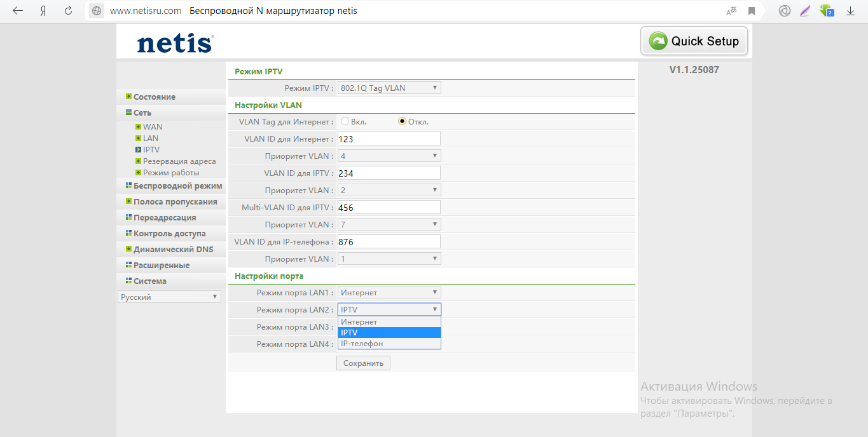This screenshot has width=868, height=437.
Task: Click the Настройки VLAN heading
Action: pyautogui.click(x=268, y=105)
